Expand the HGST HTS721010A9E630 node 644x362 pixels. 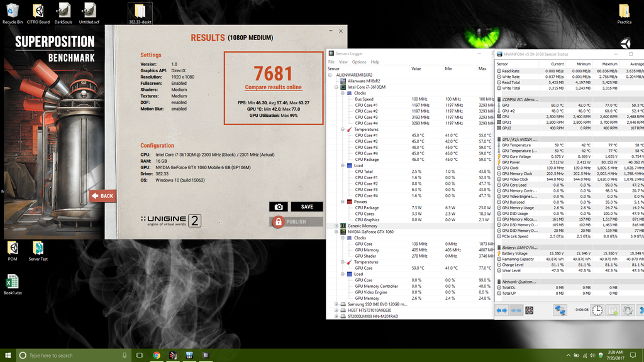pyautogui.click(x=336, y=310)
